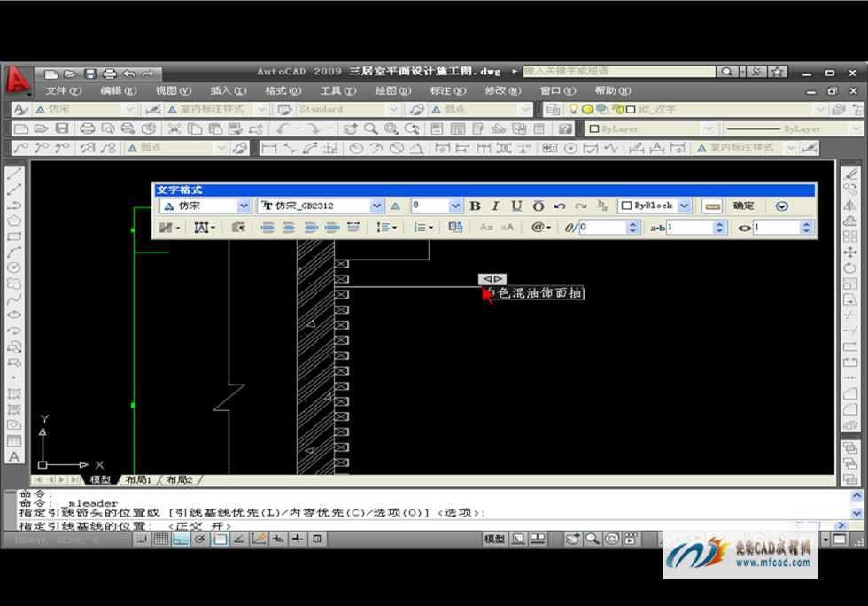Open the 视图 menu
The image size is (868, 606).
coord(173,91)
